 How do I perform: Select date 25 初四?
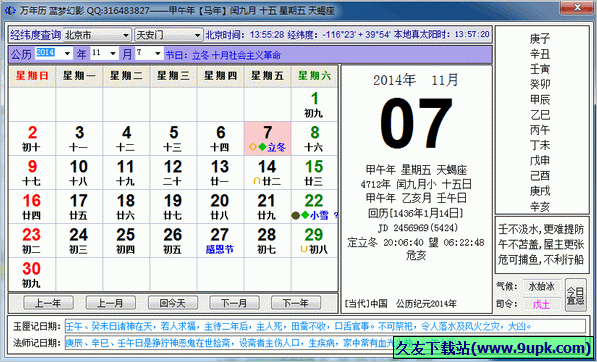[126, 241]
